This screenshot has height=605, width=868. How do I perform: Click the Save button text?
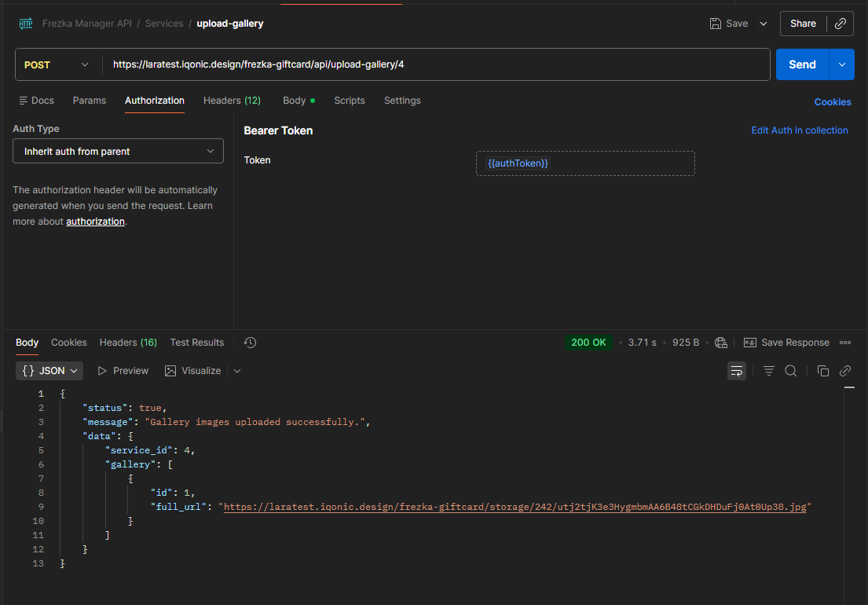click(737, 24)
